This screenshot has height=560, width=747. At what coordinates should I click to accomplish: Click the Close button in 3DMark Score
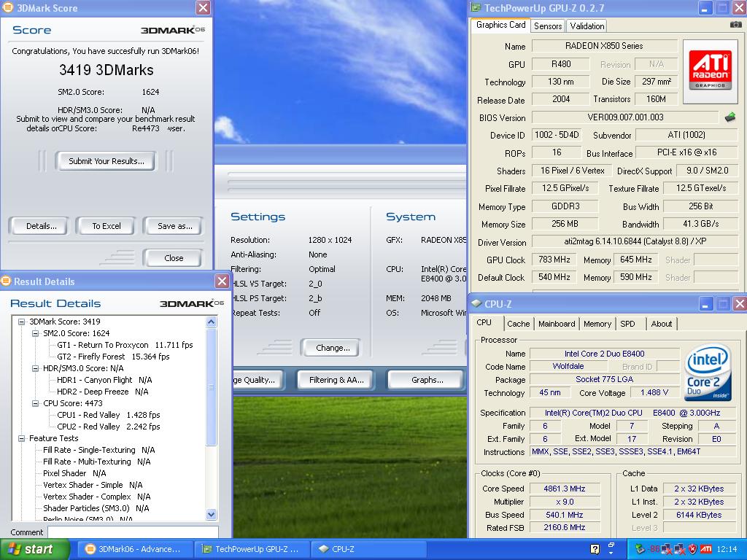pyautogui.click(x=174, y=258)
